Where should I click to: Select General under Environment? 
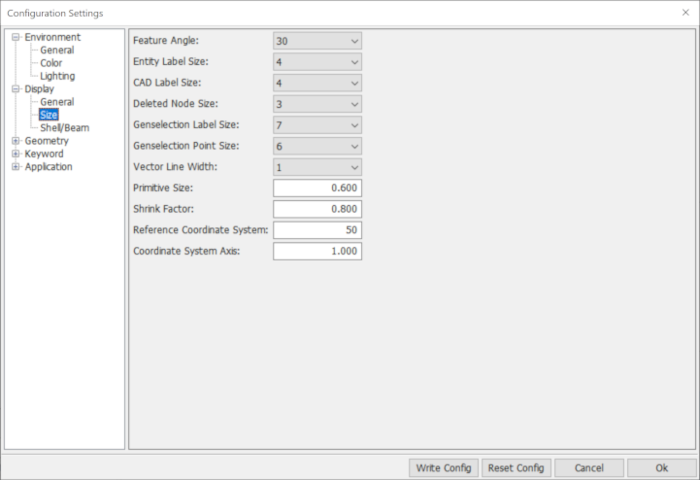(x=57, y=50)
